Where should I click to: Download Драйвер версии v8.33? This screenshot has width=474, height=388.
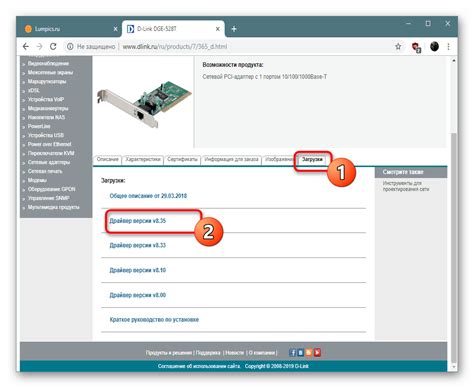(x=137, y=245)
